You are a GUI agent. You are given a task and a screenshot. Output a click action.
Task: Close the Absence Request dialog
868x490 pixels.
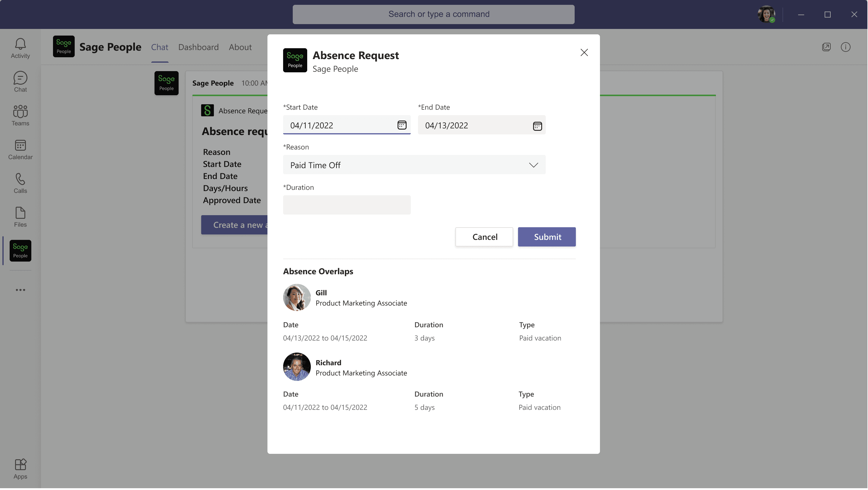tap(584, 52)
